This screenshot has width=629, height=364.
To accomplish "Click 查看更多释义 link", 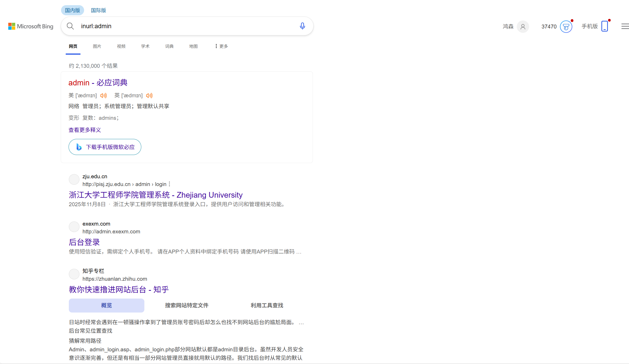I will coord(85,130).
